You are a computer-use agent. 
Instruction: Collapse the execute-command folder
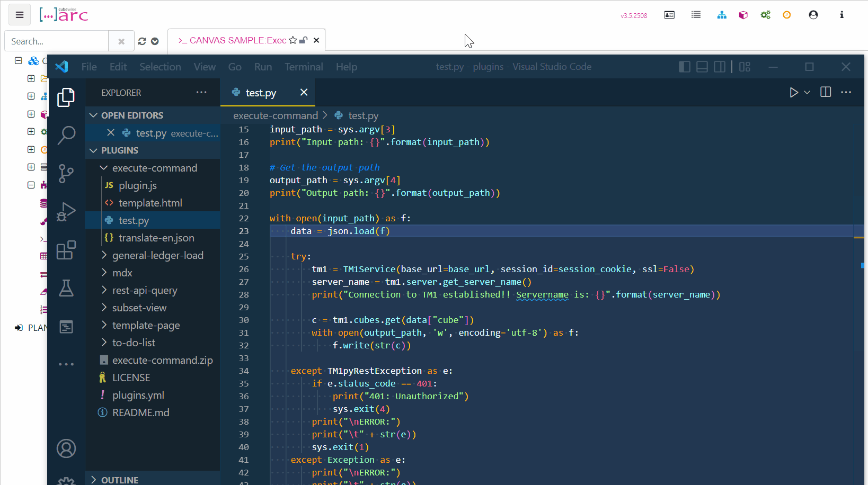103,168
